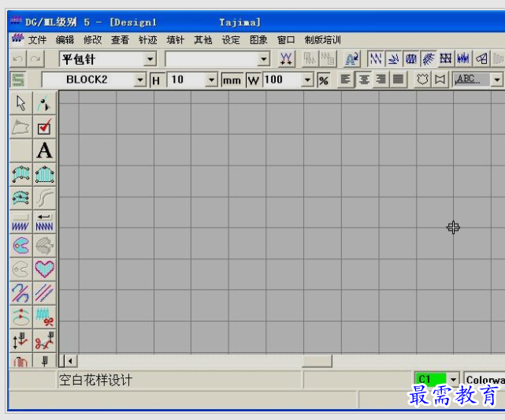Expand the width value 100 dropdown
This screenshot has width=505, height=420.
[307, 80]
